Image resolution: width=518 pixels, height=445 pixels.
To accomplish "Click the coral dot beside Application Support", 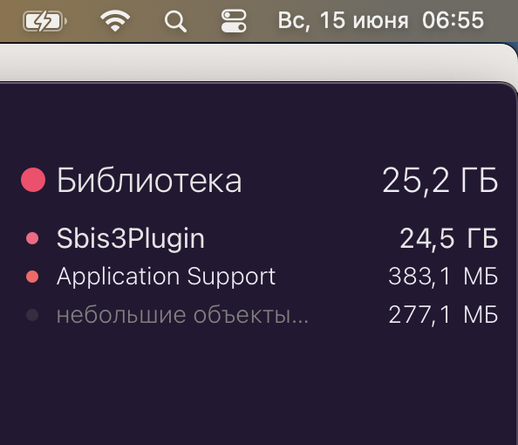I will pyautogui.click(x=32, y=277).
